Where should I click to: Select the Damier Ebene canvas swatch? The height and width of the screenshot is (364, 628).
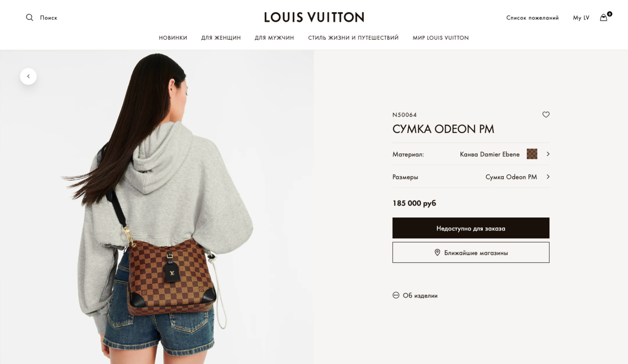tap(532, 154)
